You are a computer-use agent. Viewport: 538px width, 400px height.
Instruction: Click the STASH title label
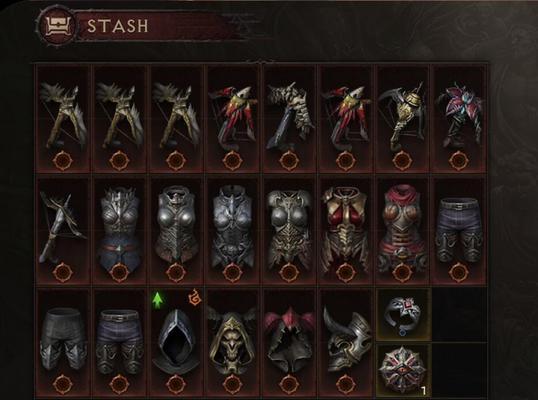(118, 26)
